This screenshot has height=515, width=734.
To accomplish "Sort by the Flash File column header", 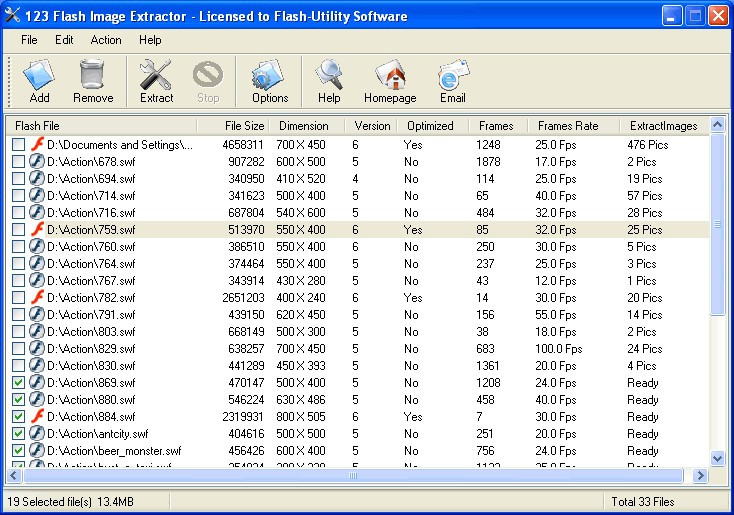I will 101,125.
